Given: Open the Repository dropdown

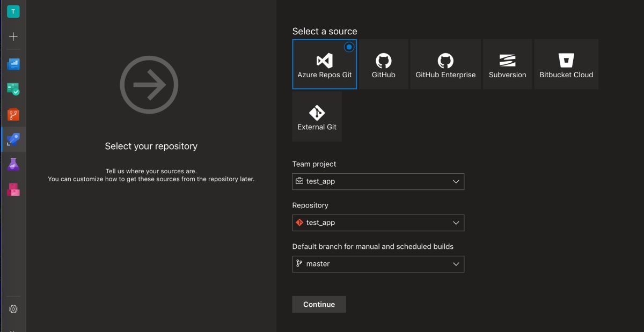Looking at the screenshot, I should [x=378, y=223].
